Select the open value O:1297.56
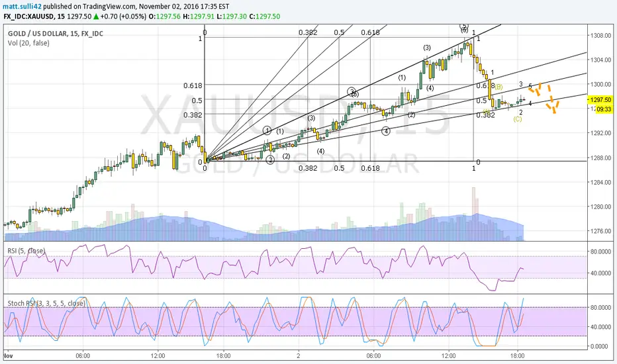The height and width of the screenshot is (364, 617). 164,17
